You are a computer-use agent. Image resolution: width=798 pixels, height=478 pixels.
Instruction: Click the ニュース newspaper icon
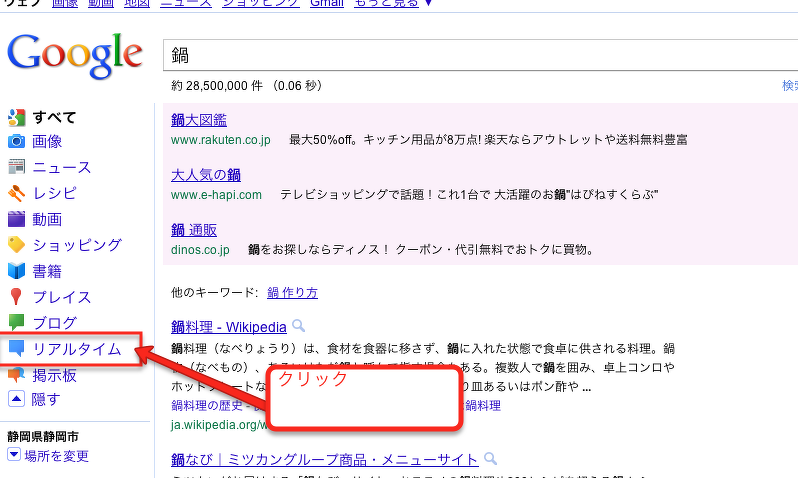pos(16,167)
